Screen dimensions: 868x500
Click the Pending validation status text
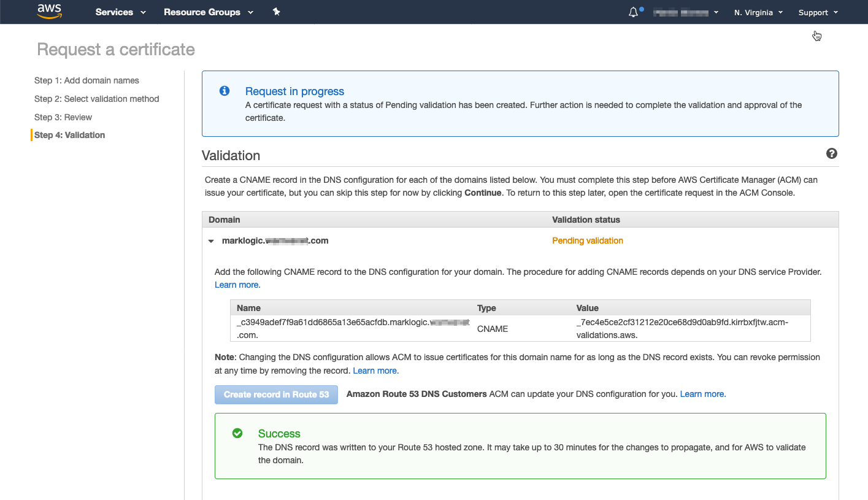coord(588,240)
